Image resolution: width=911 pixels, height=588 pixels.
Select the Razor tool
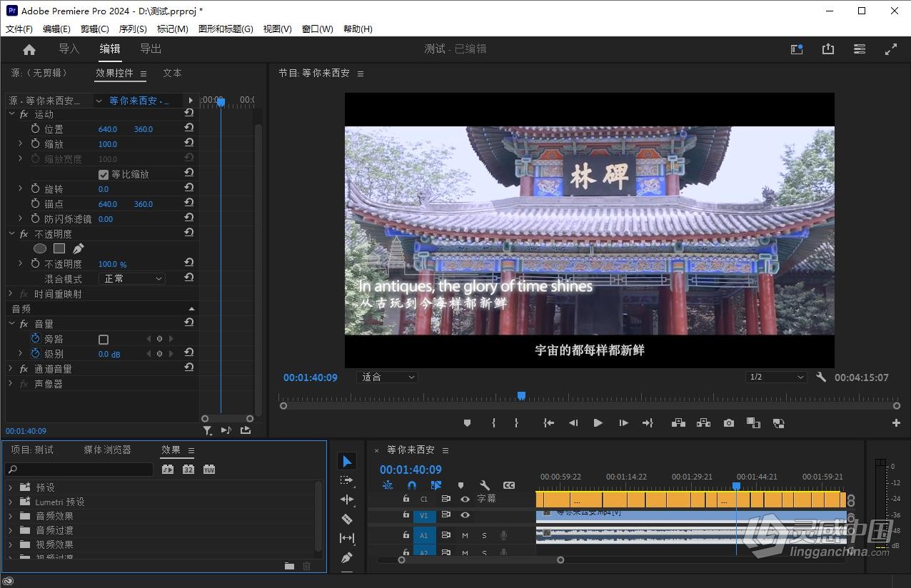pyautogui.click(x=347, y=519)
